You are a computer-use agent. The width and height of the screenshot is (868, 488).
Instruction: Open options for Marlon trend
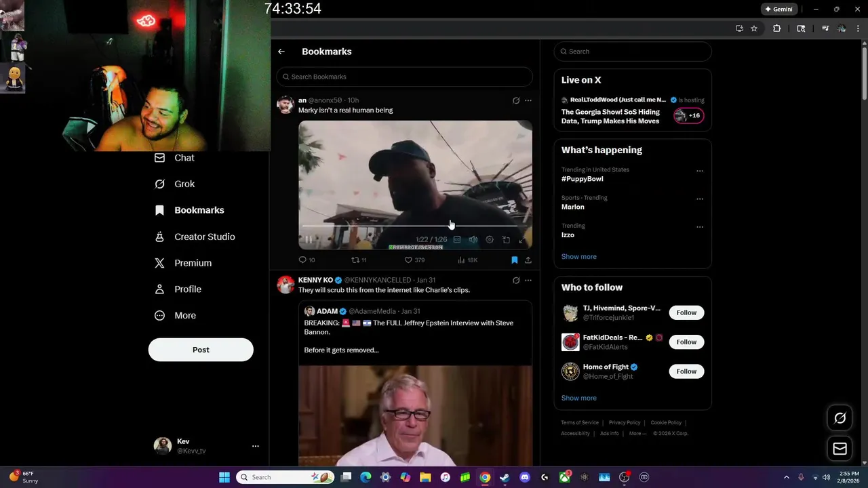coord(700,199)
